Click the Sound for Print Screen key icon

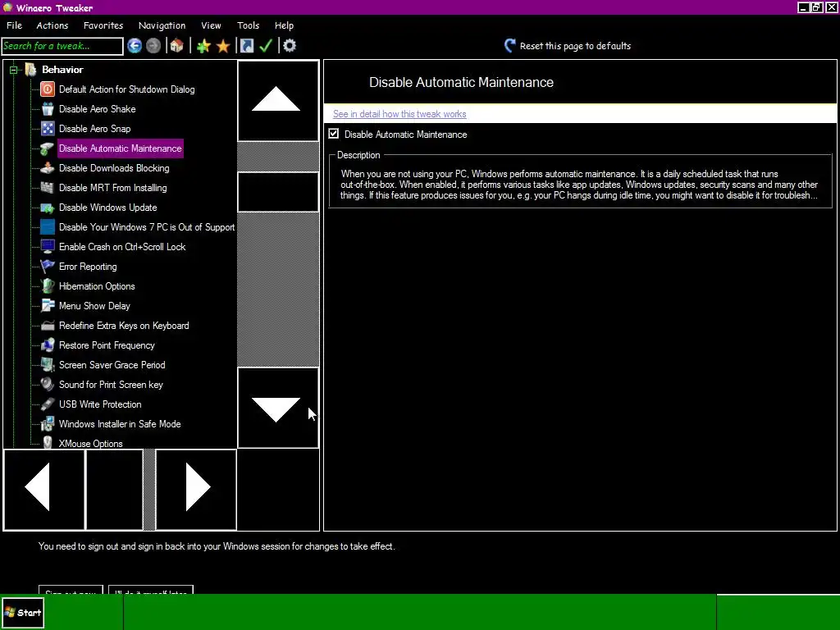click(48, 385)
